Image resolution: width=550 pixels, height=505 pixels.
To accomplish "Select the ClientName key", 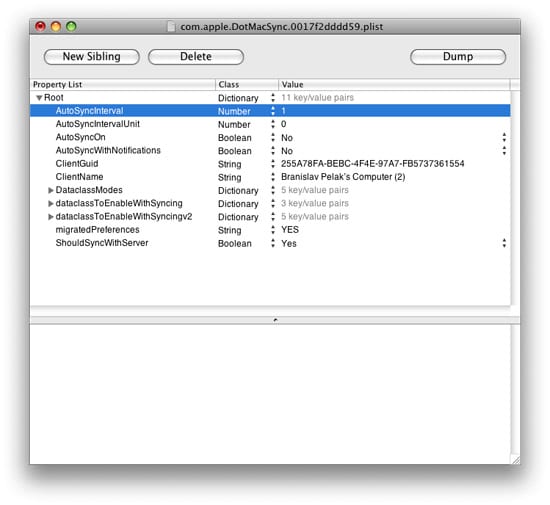I will (79, 177).
